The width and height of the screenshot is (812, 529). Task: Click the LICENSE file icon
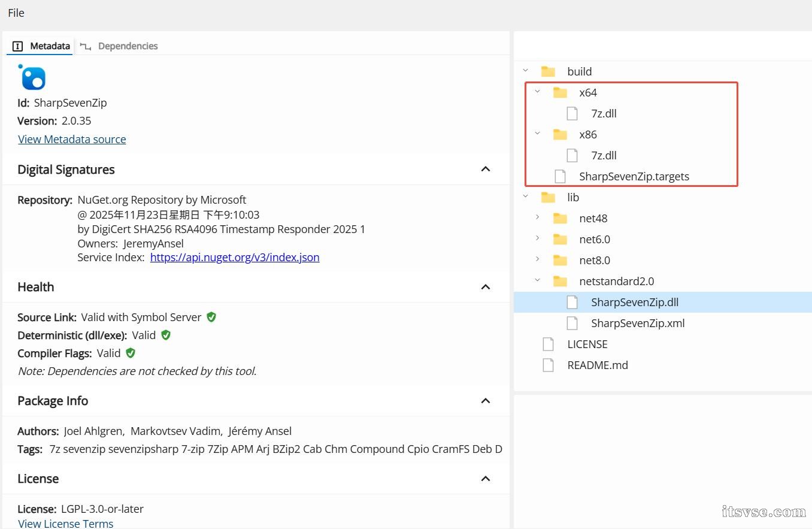click(x=548, y=344)
